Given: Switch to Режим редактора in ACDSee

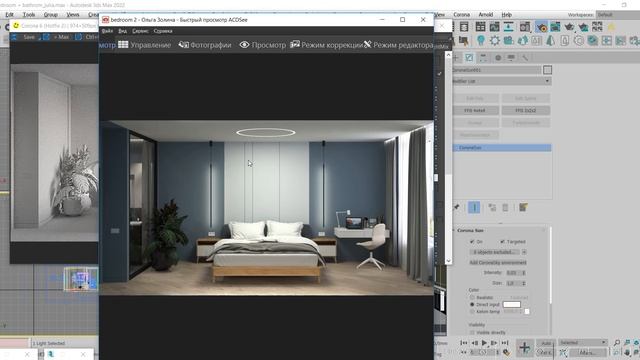Looking at the screenshot, I should click(x=398, y=45).
